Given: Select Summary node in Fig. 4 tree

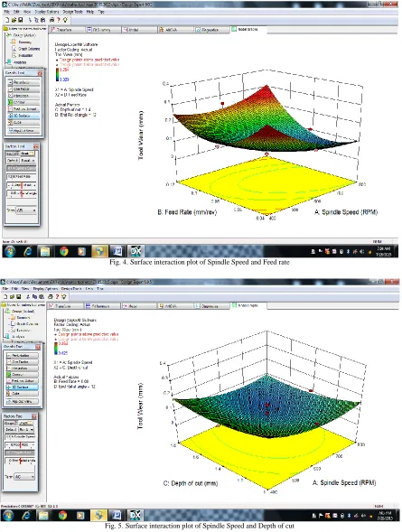Looking at the screenshot, I should coord(25,42).
